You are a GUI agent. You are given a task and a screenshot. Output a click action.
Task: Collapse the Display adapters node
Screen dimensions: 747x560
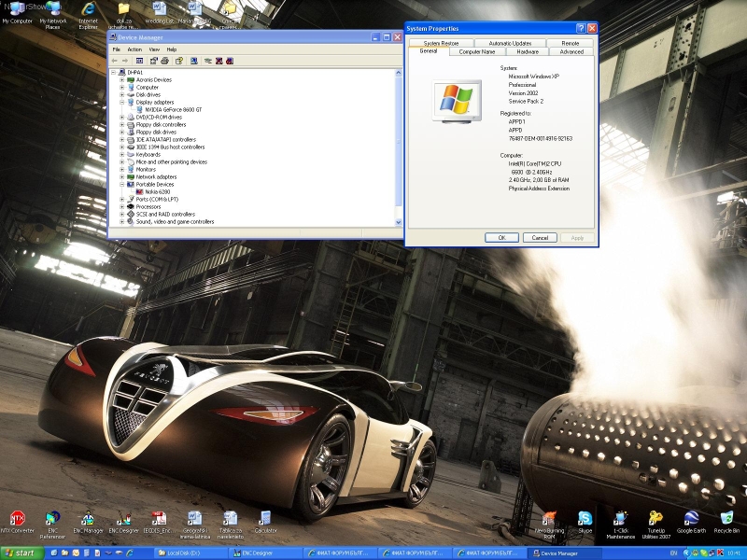[x=121, y=102]
